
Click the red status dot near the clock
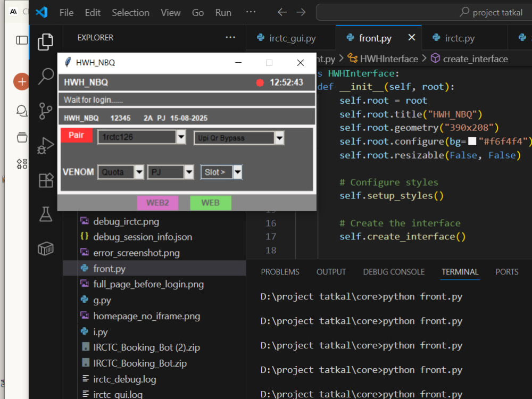click(x=260, y=83)
